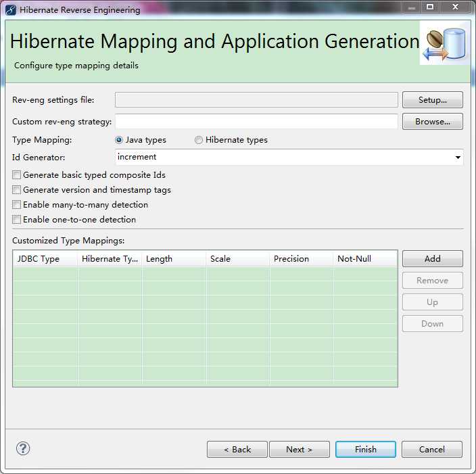This screenshot has width=476, height=474.
Task: Click the help question mark icon
Action: [x=23, y=448]
